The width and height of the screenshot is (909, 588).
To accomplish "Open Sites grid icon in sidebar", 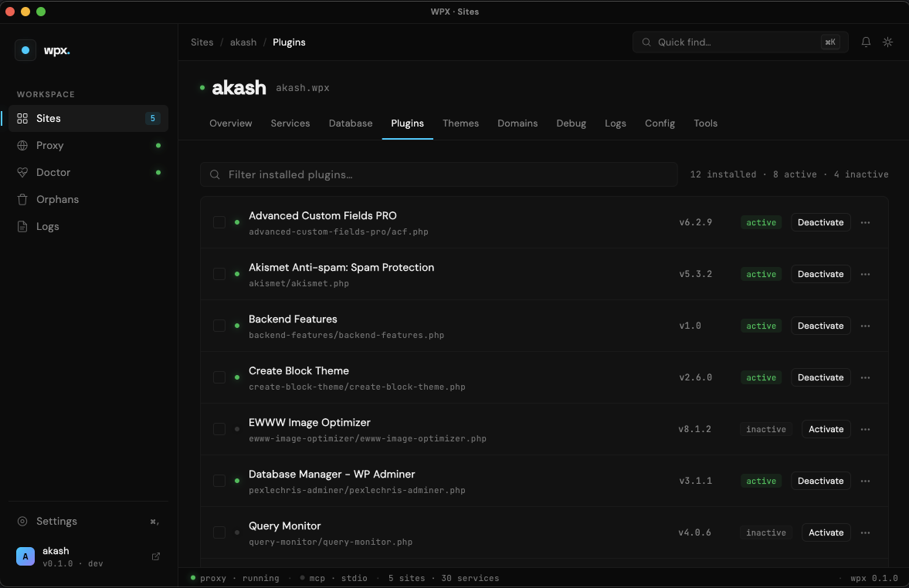I will pyautogui.click(x=22, y=118).
